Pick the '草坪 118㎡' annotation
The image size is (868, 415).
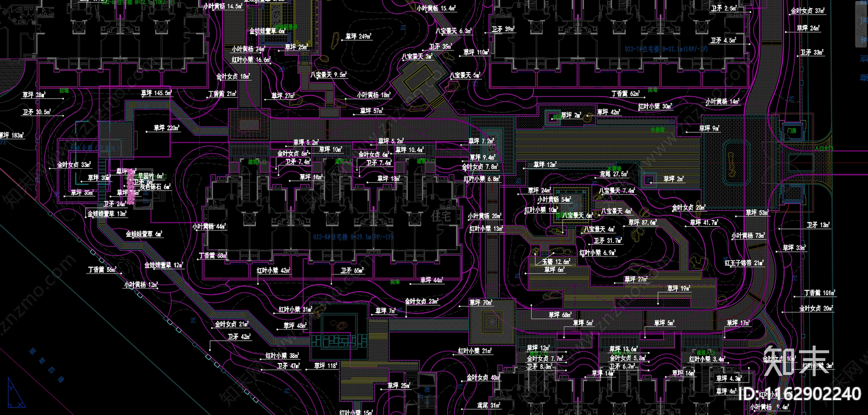326,366
